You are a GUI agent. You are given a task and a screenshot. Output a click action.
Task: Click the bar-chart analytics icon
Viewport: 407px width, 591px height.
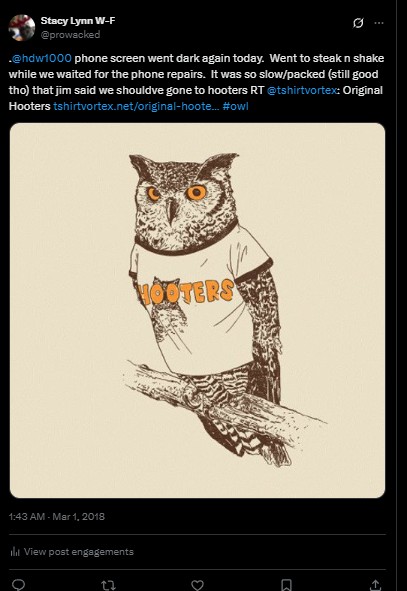tap(15, 552)
